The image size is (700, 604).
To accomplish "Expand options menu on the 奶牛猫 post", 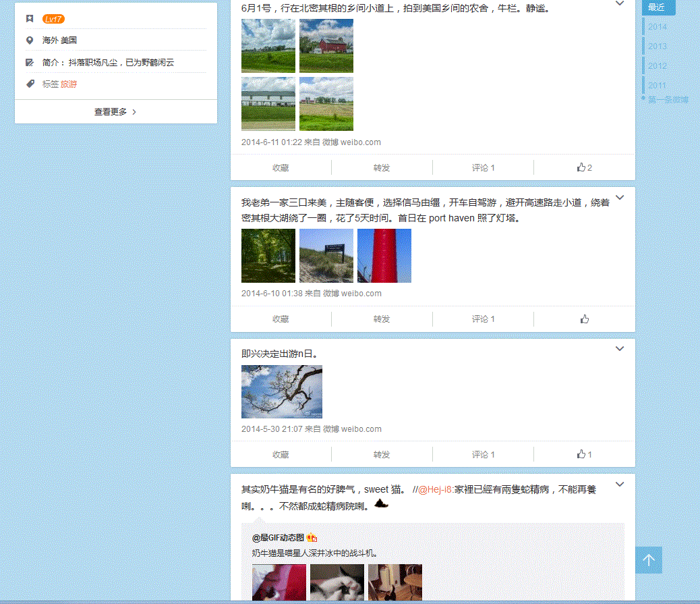I will tap(620, 485).
